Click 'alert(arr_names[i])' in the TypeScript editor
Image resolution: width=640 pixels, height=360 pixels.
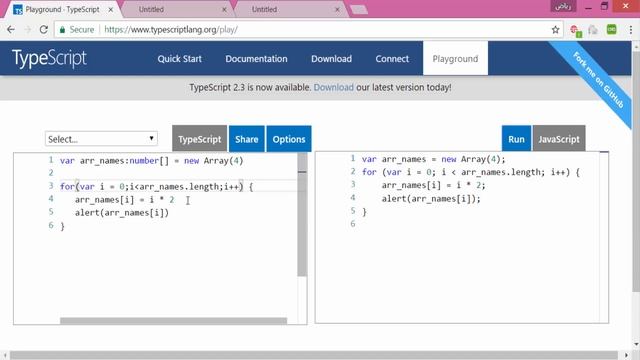(122, 213)
